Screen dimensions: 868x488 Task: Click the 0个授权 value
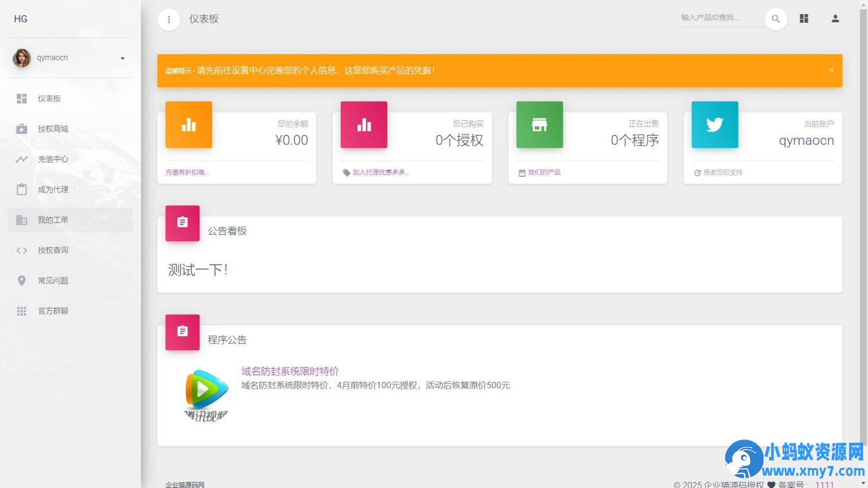[459, 140]
